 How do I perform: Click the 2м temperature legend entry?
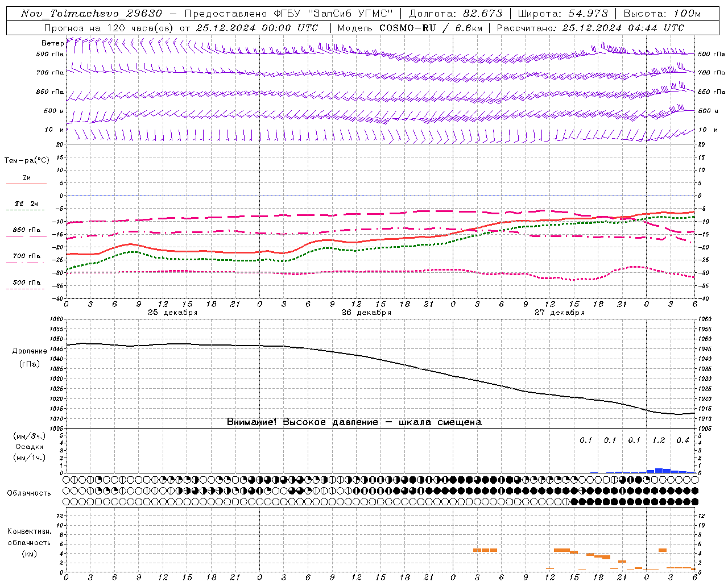tap(27, 178)
